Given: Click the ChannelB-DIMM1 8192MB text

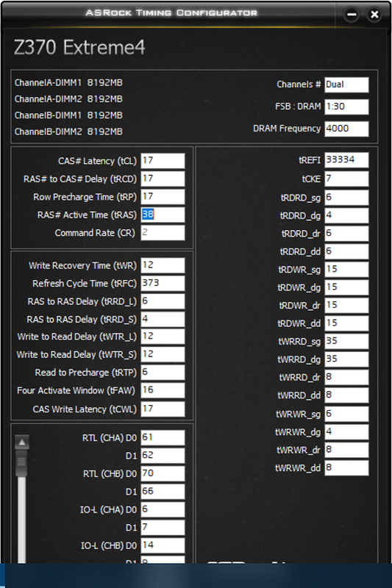Looking at the screenshot, I should (x=68, y=115).
